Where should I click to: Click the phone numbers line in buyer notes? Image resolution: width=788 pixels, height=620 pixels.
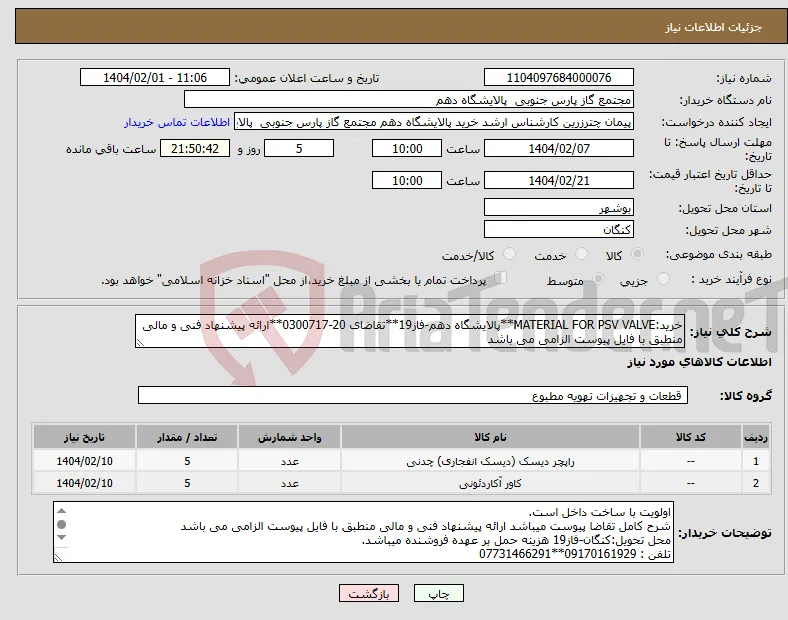[574, 554]
